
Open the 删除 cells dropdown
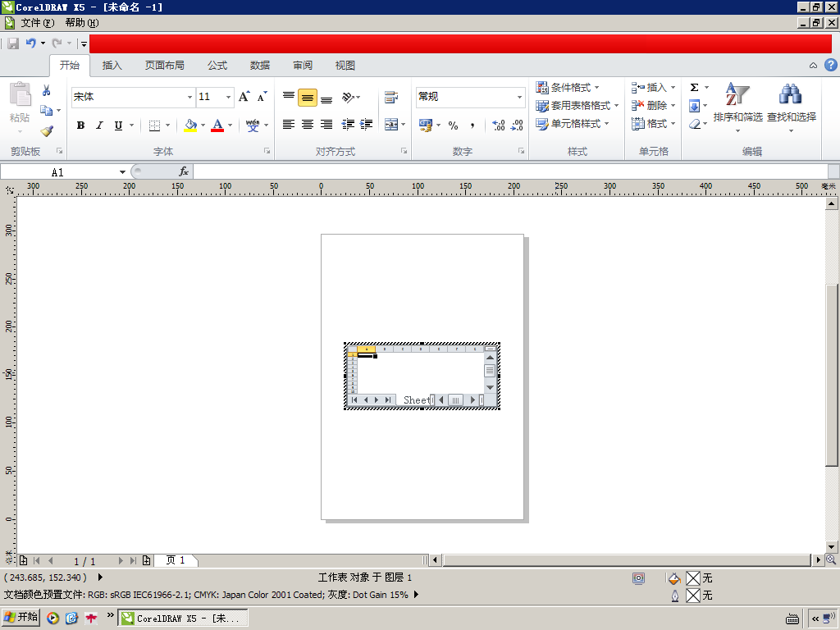coord(653,106)
